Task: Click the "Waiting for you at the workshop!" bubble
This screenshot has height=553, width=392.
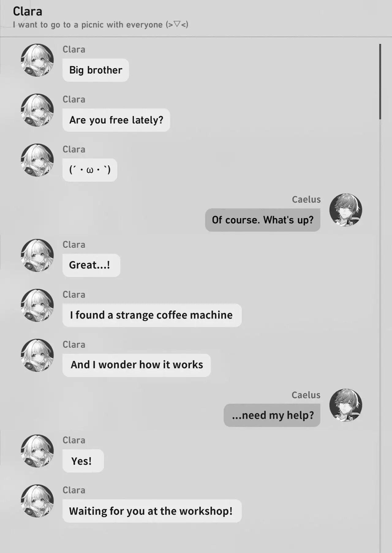Action: click(x=152, y=511)
